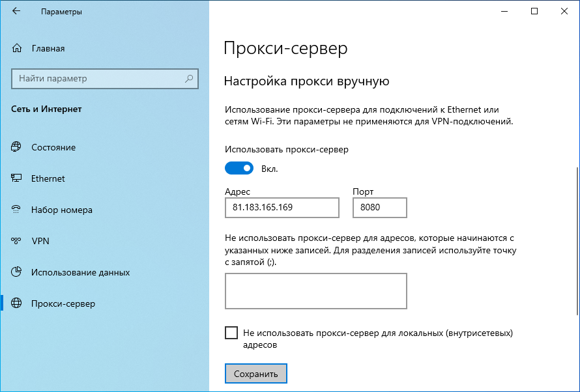
Task: Click the VPN icon in sidebar
Action: pyautogui.click(x=16, y=241)
